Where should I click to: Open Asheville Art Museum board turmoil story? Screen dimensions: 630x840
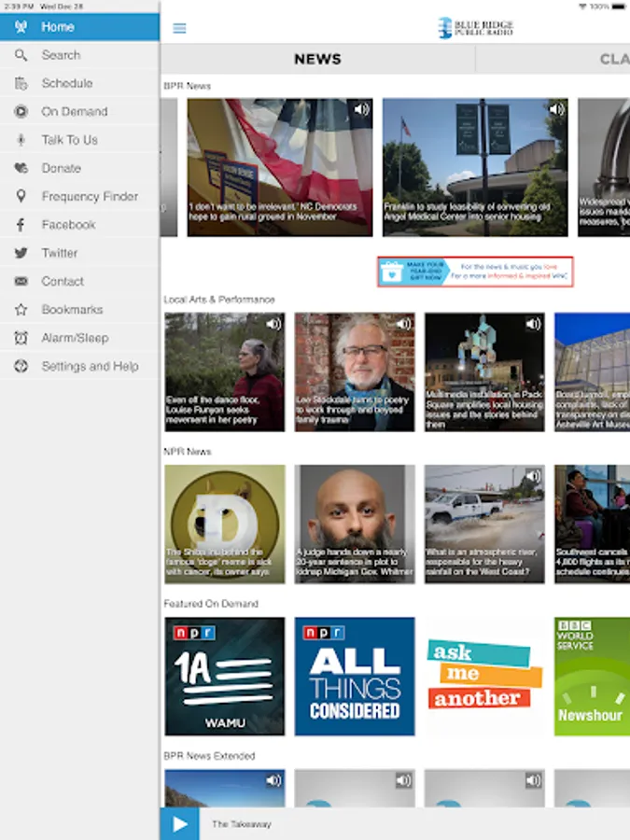click(x=592, y=371)
